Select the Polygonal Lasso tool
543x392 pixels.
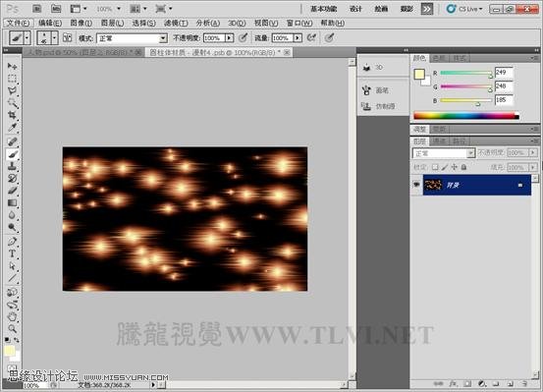13,90
